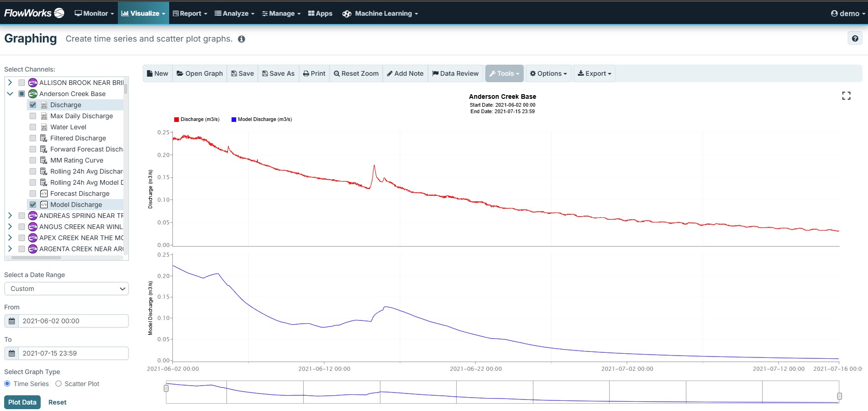Open the Tools dropdown
868x411 pixels.
tap(504, 73)
